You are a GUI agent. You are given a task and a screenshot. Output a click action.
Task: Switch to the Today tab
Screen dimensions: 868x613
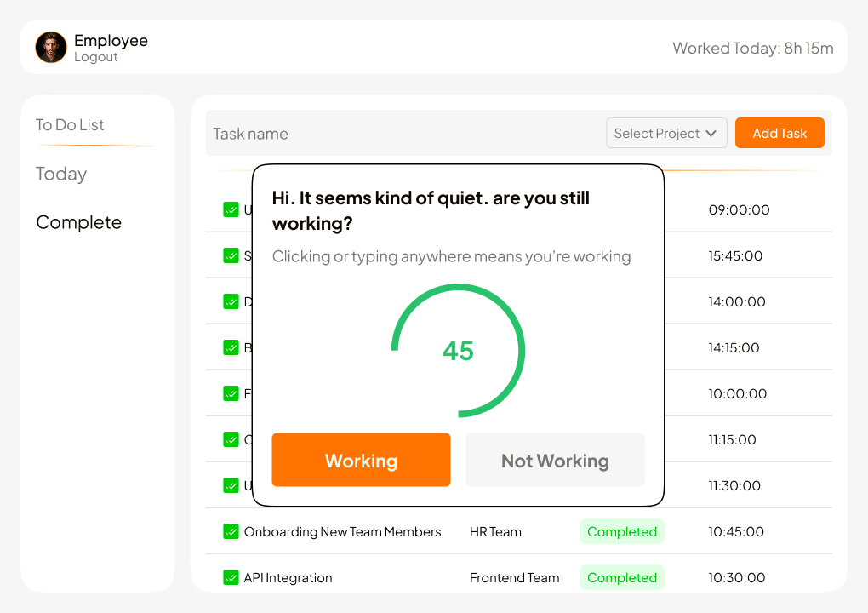[x=61, y=174]
